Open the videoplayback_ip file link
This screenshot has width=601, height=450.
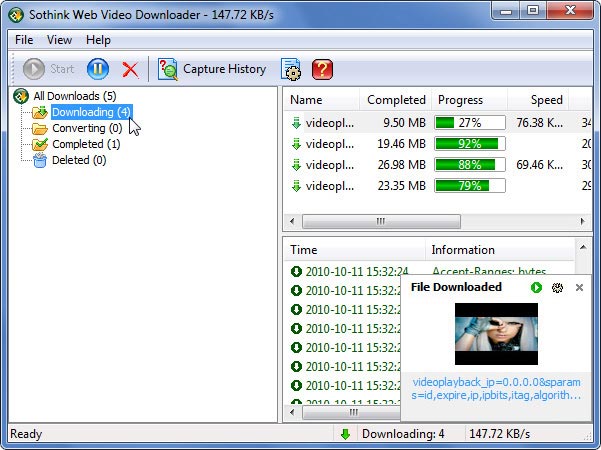click(496, 388)
